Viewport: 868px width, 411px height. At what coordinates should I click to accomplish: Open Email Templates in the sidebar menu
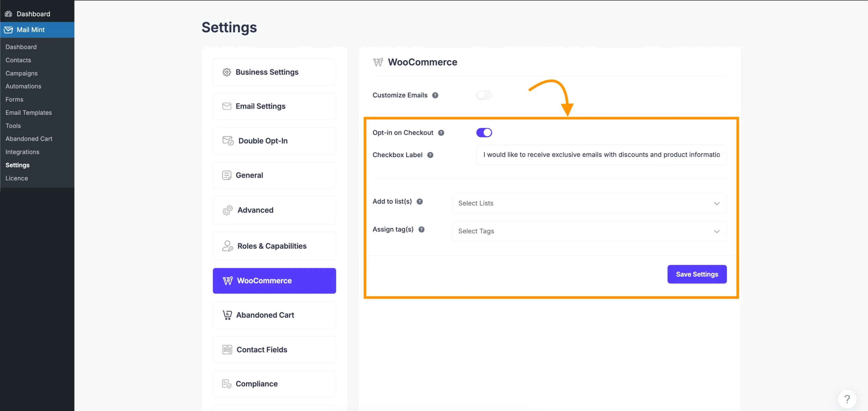click(28, 113)
